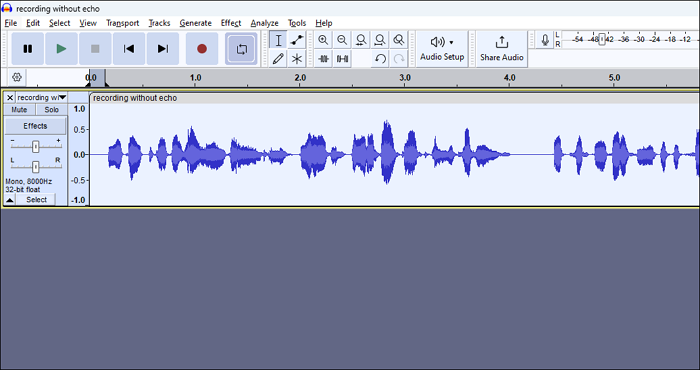Stop playback with the Stop button
Viewport: 700px width, 370px height.
click(x=95, y=49)
